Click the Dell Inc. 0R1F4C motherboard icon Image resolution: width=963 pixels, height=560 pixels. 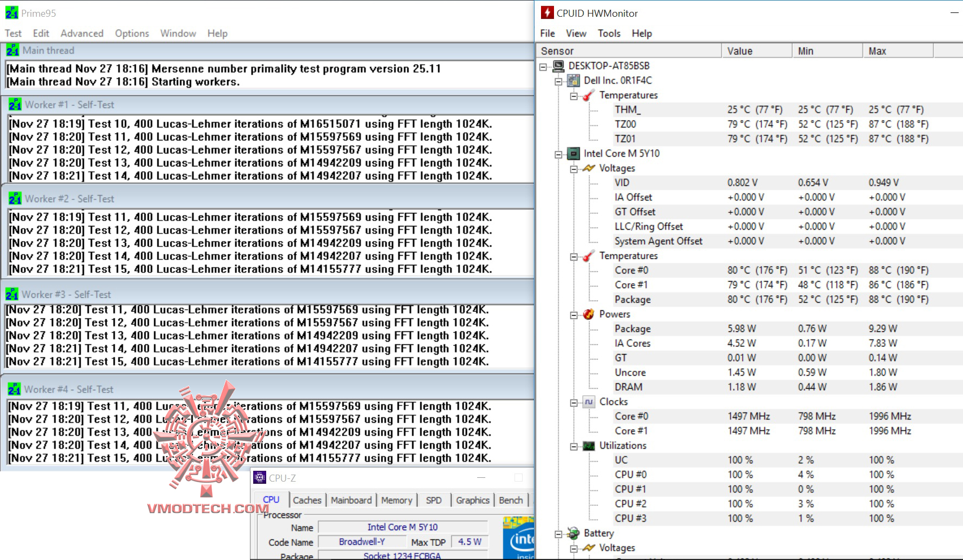click(x=573, y=81)
